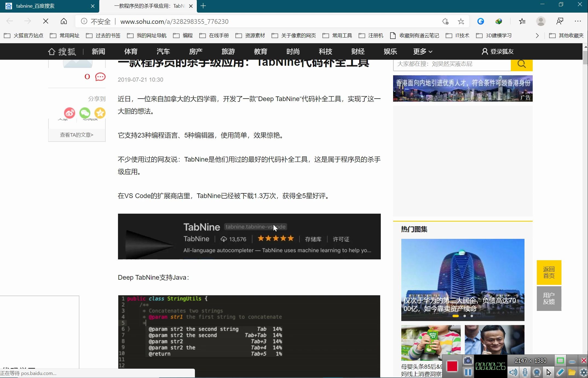This screenshot has height=378, width=588.
Task: Click the 返回首页 button
Action: pyautogui.click(x=549, y=272)
